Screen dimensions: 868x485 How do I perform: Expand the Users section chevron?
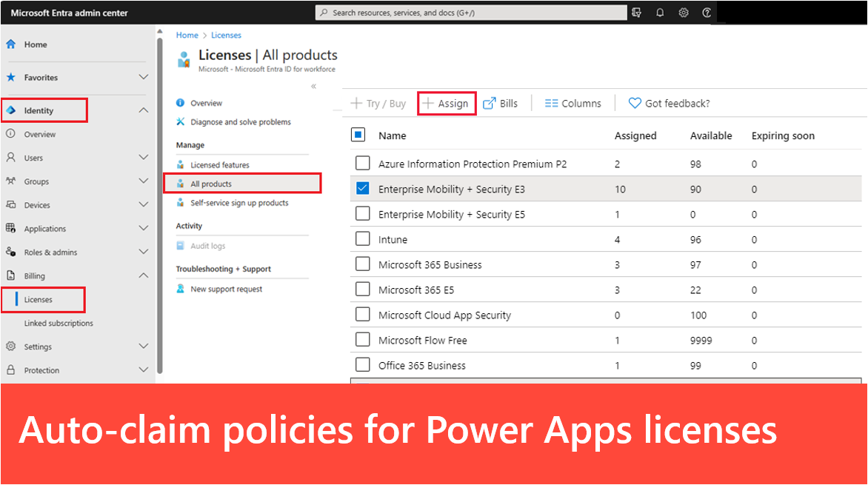pos(144,158)
